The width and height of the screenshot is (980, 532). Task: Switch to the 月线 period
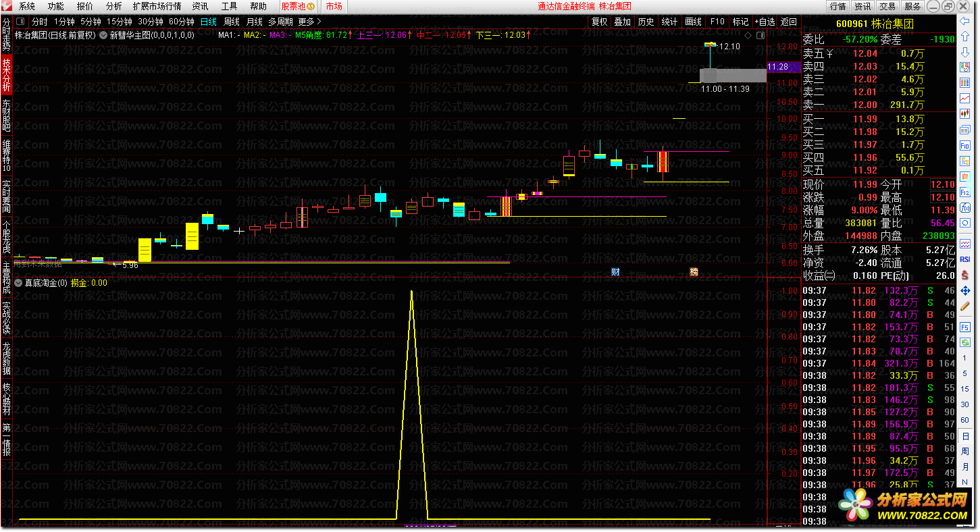pos(254,22)
